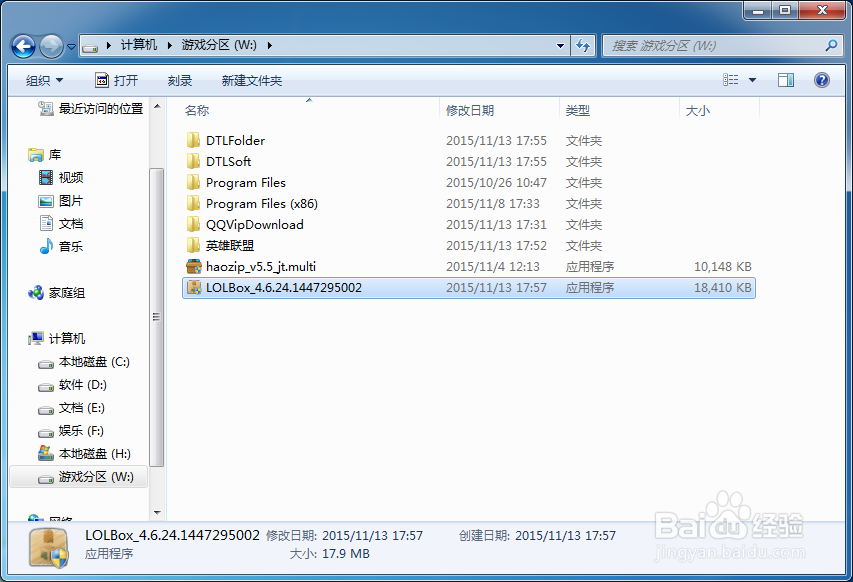Expand arrow between 计算机 and 游戏分区 breadcrumb
This screenshot has height=582, width=853.
coord(169,45)
